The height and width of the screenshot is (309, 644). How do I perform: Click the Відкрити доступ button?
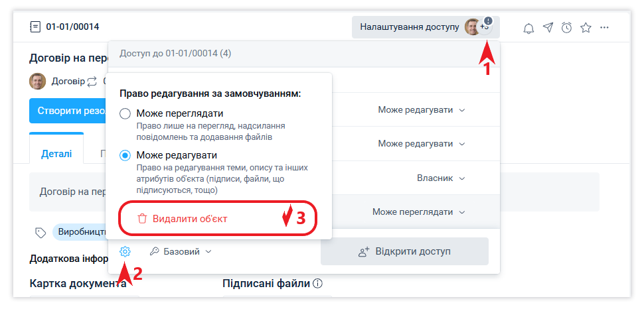[x=404, y=252]
